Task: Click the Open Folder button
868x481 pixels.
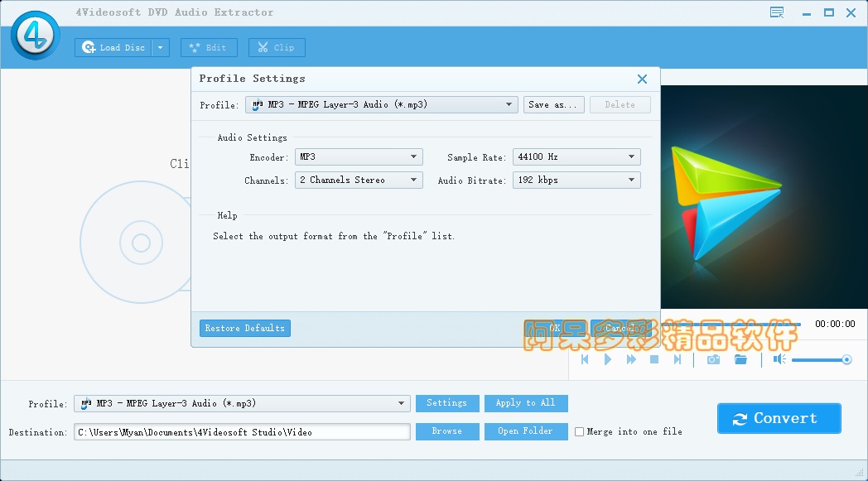Action: click(526, 431)
